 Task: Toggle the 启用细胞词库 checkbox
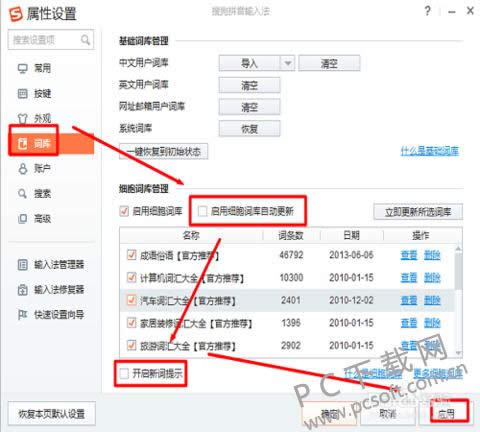[124, 211]
